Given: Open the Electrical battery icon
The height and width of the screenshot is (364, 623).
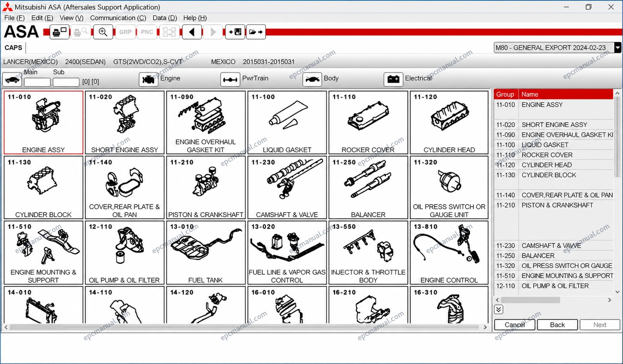Looking at the screenshot, I should click(394, 79).
